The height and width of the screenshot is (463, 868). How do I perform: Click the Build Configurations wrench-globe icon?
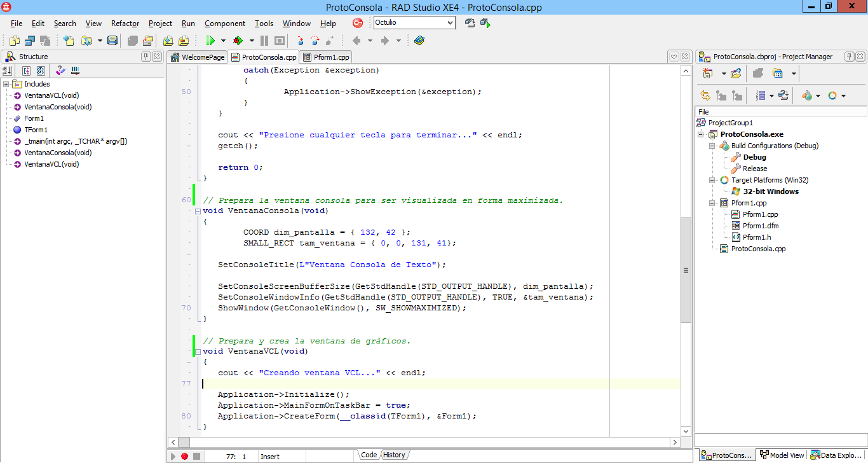tap(807, 95)
